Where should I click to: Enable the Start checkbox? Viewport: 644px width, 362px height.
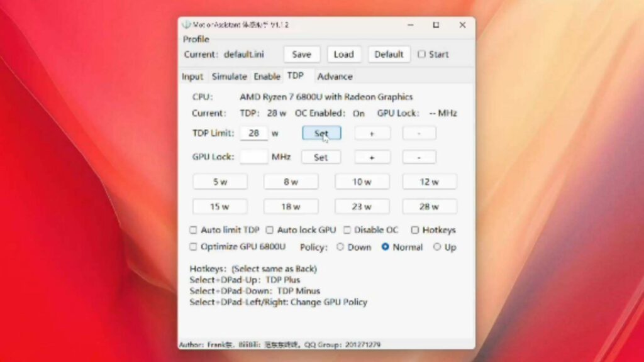click(x=422, y=54)
